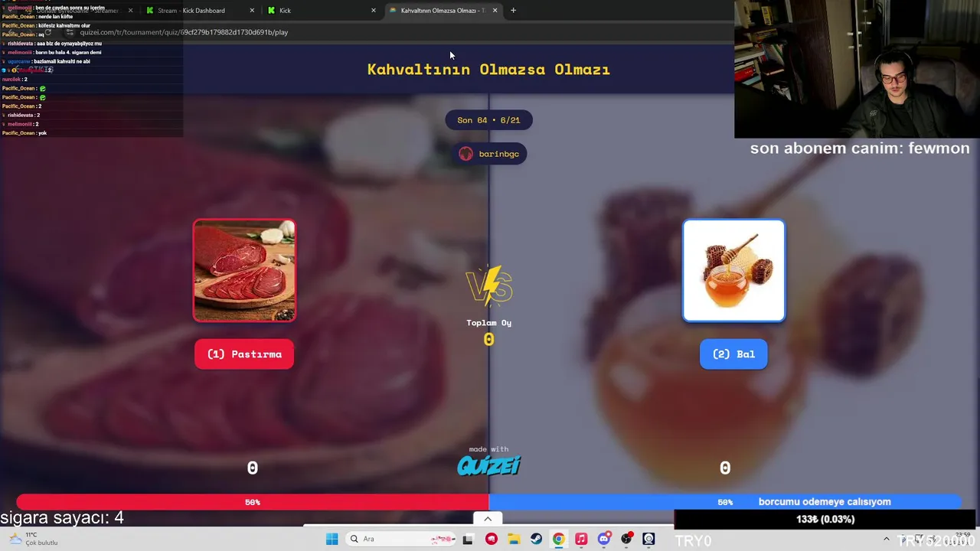Click the Son 64 round indicator
The height and width of the screenshot is (551, 980).
[488, 120]
